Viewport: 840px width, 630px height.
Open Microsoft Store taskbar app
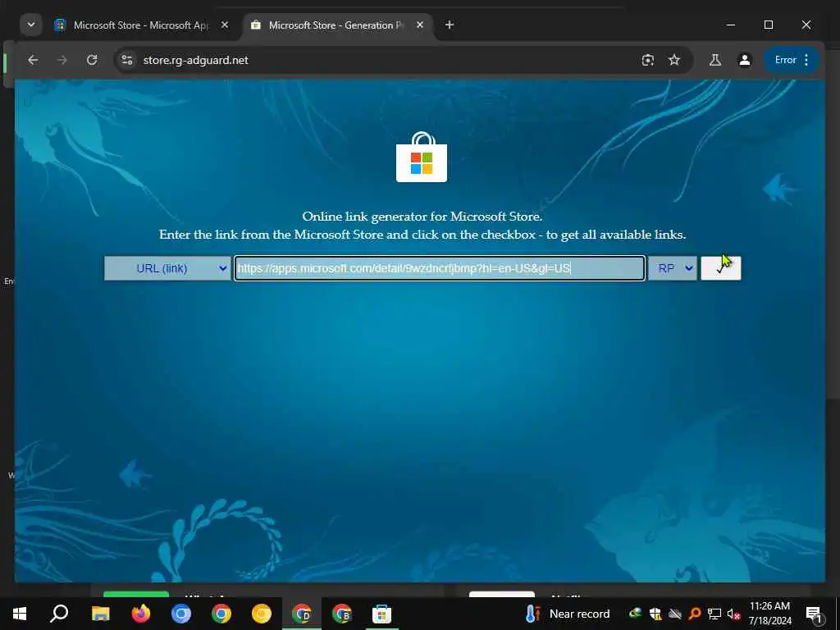coord(382,614)
